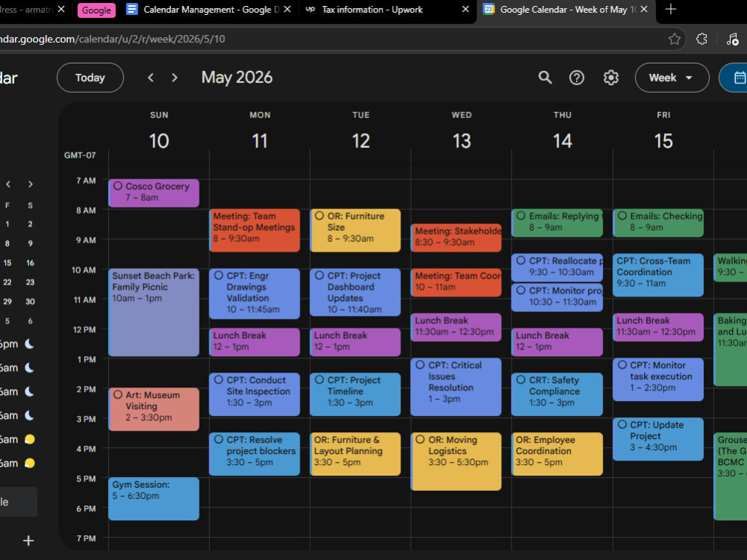Open Wednesday 13 day view
This screenshot has width=747, height=560.
pos(462,141)
